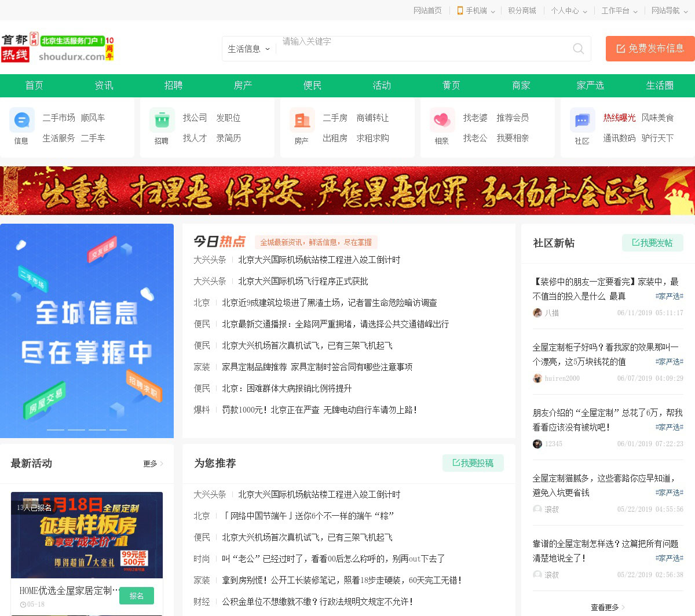Open the 商家 nav tab

[521, 85]
